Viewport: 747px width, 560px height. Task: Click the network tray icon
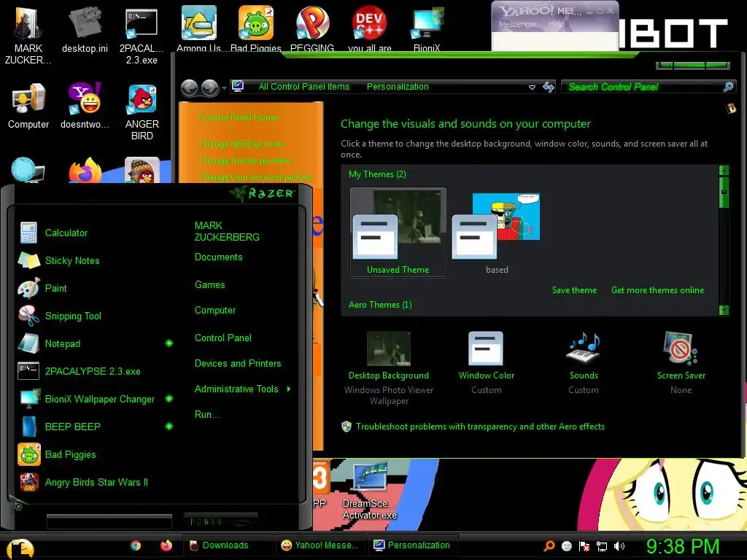(602, 546)
